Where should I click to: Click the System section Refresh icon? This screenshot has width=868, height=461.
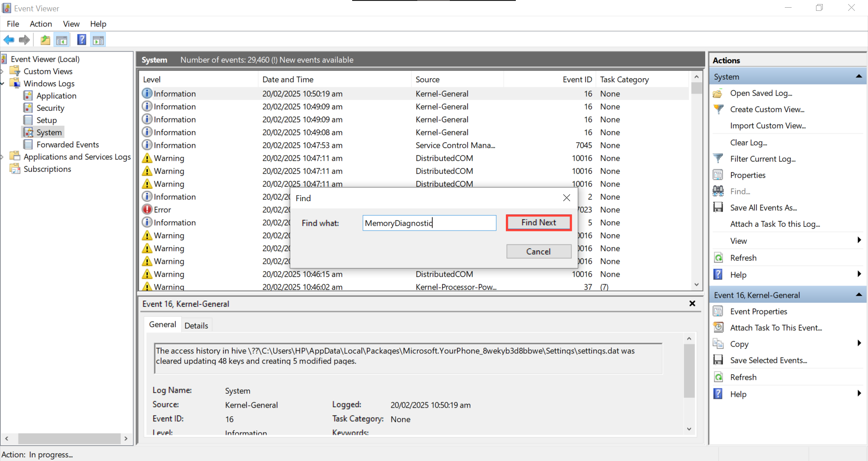tap(718, 258)
